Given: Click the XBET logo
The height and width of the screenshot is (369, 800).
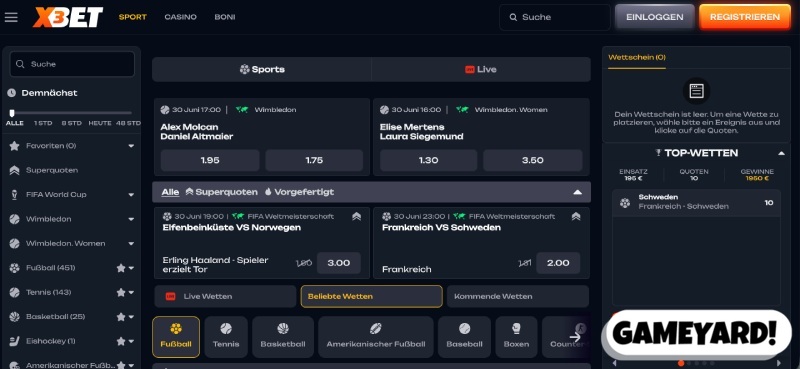Looking at the screenshot, I should 68,17.
